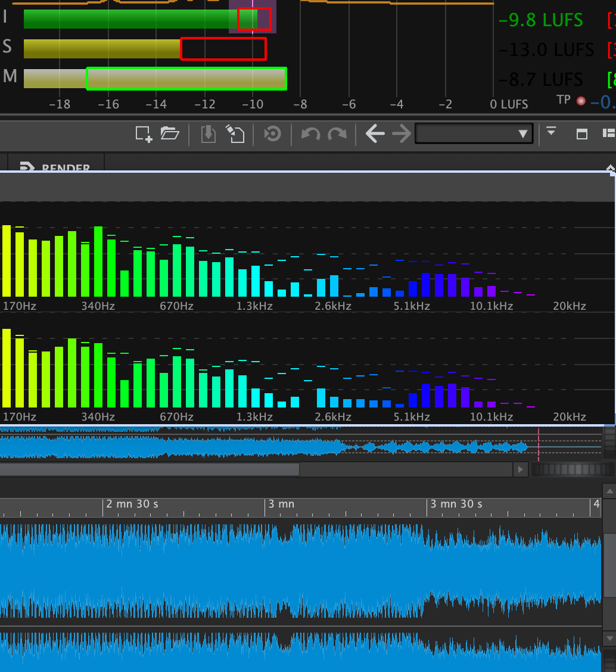Click the toolbar options funnel-arrow icon
Image resolution: width=616 pixels, height=672 pixels.
coord(551,131)
